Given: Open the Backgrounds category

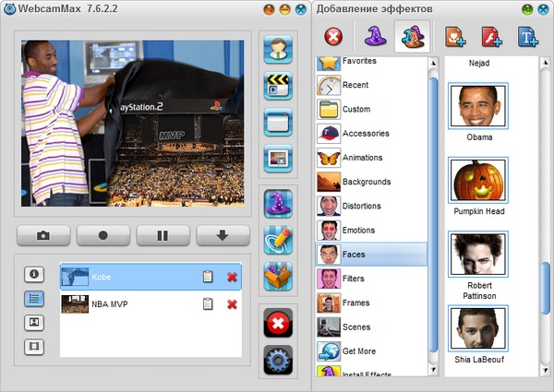Looking at the screenshot, I should 371,182.
